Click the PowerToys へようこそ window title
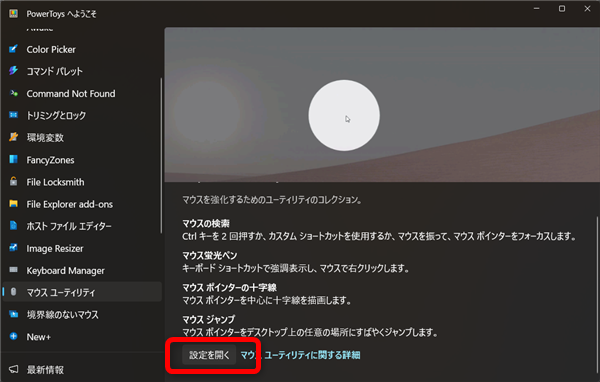This screenshot has width=600, height=382. point(62,14)
